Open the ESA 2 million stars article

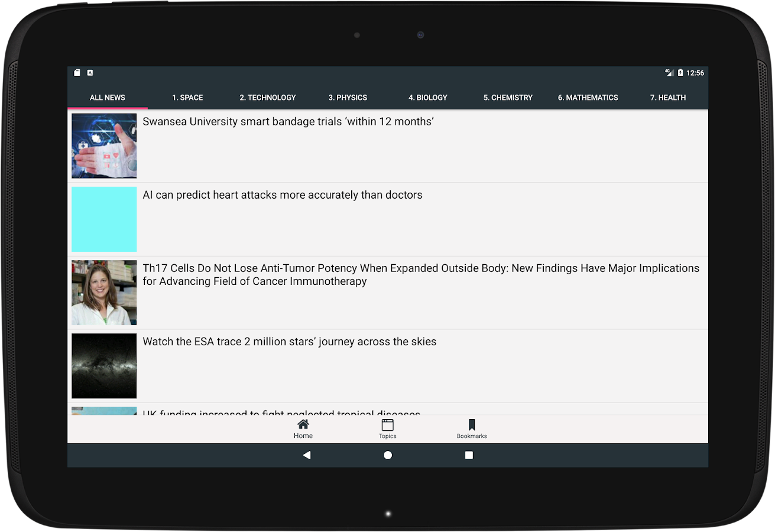(x=388, y=366)
